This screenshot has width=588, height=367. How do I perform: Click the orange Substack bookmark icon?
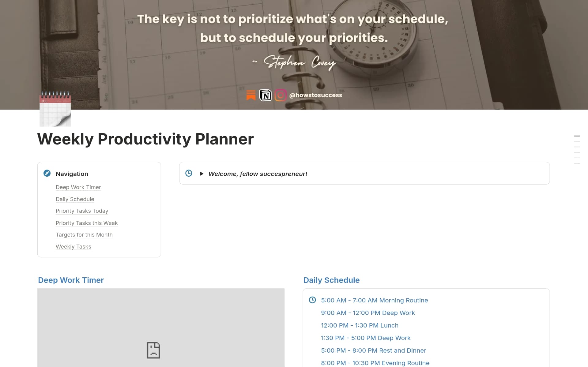[251, 95]
